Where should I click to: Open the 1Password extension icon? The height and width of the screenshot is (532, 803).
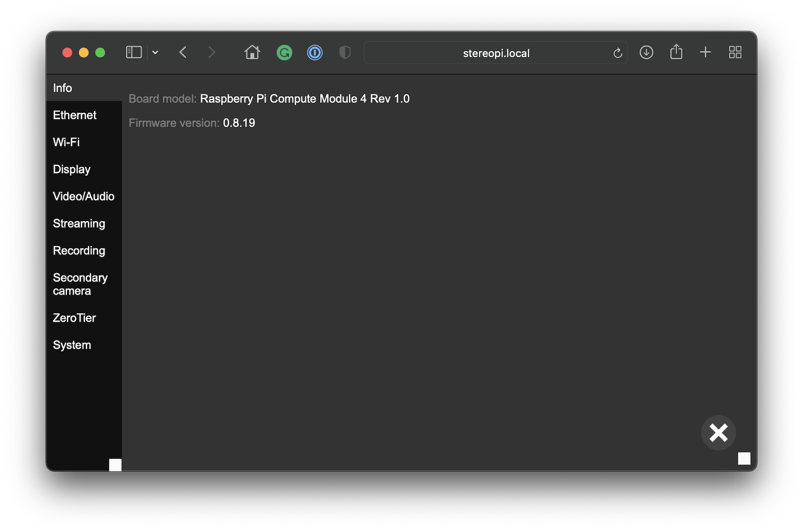pos(315,53)
